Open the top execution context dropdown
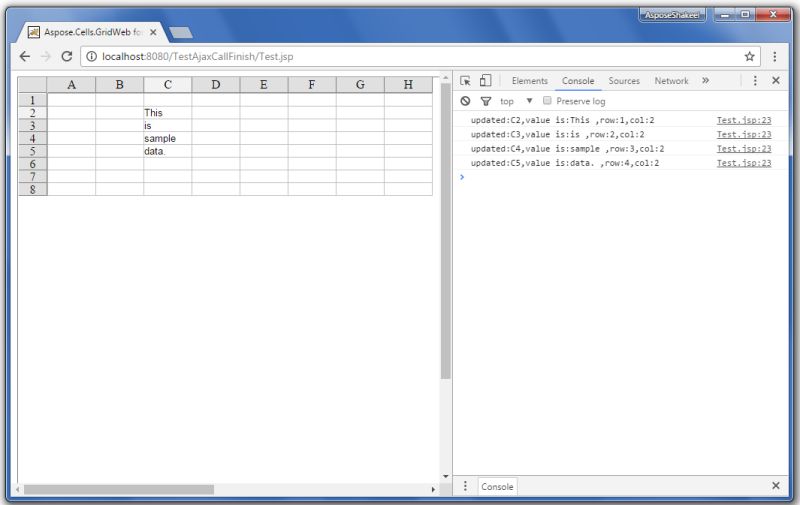Screen dimensions: 800x505 [516, 101]
